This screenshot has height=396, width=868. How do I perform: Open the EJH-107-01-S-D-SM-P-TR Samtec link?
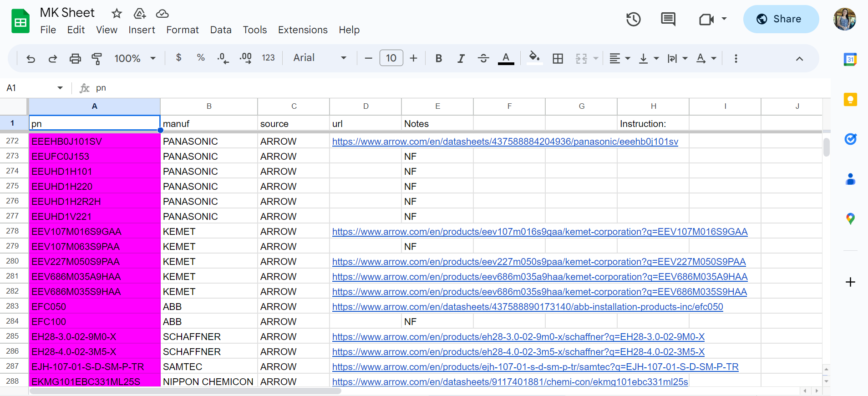pos(535,367)
